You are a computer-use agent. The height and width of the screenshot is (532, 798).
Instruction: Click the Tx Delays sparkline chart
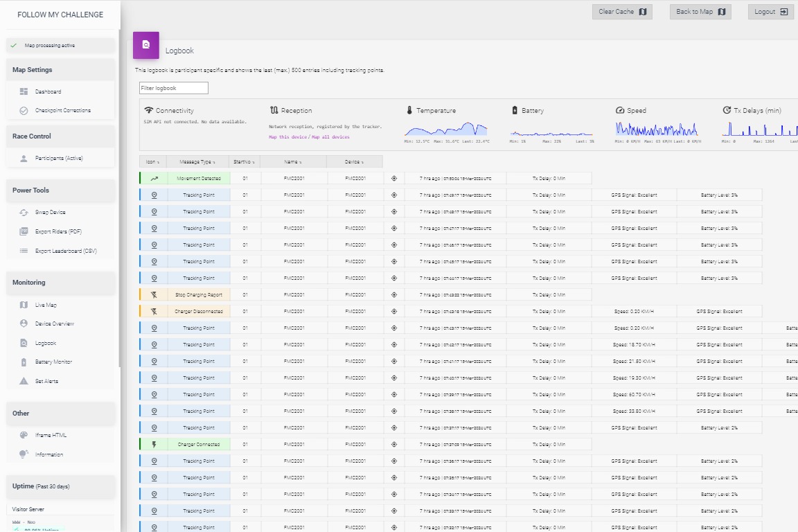(759, 129)
